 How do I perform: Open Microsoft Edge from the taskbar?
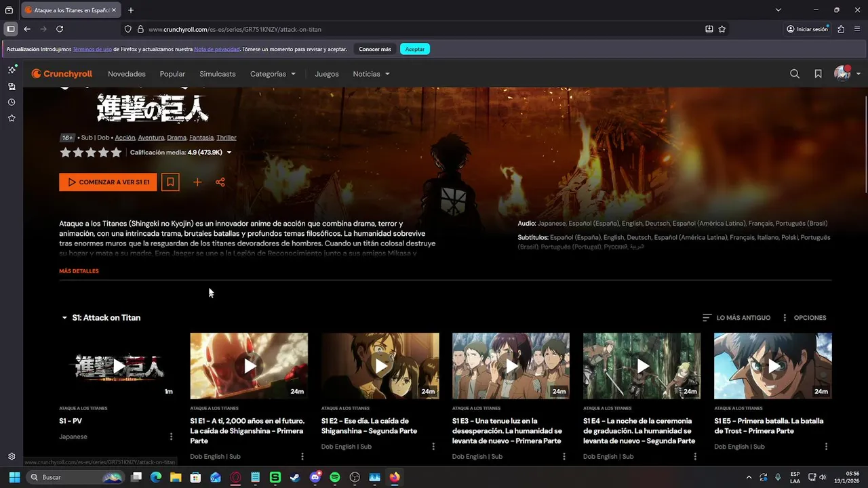pyautogui.click(x=156, y=477)
